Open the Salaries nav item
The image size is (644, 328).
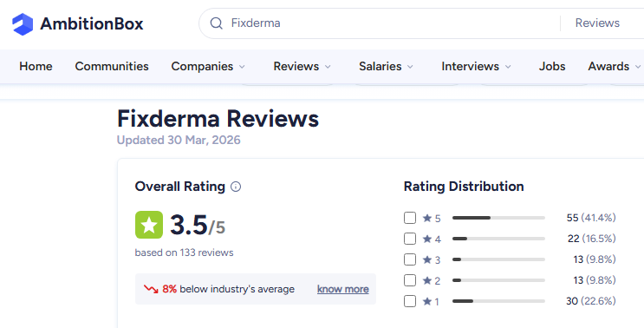(x=381, y=66)
